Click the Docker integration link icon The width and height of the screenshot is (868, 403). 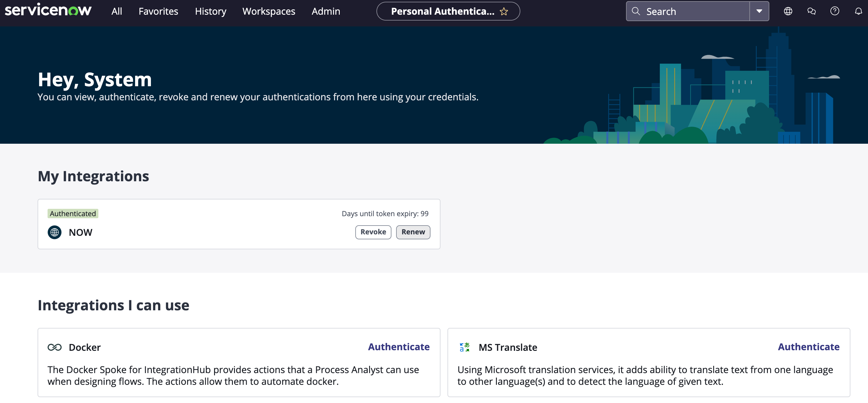point(55,347)
